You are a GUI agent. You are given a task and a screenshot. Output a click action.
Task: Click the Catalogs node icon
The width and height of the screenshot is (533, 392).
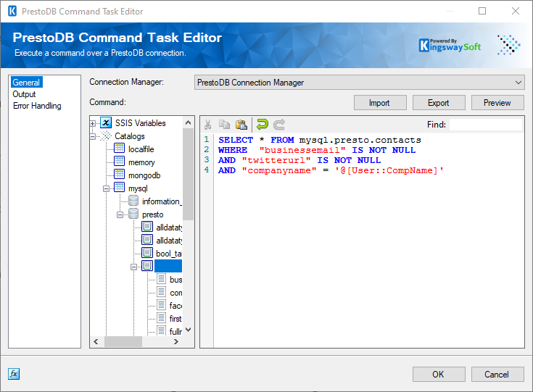106,136
